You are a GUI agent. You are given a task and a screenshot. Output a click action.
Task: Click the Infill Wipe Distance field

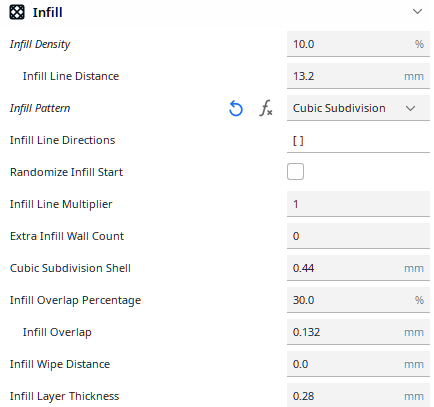(x=358, y=364)
